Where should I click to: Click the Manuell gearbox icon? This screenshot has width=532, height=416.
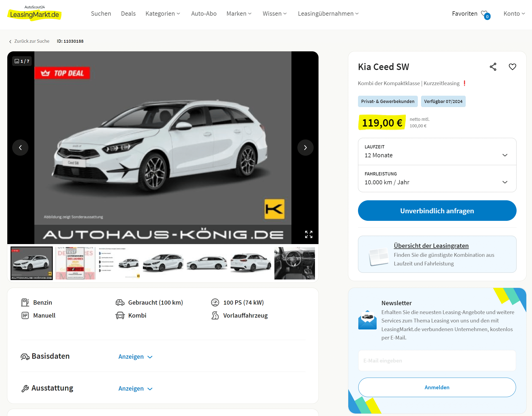point(25,315)
